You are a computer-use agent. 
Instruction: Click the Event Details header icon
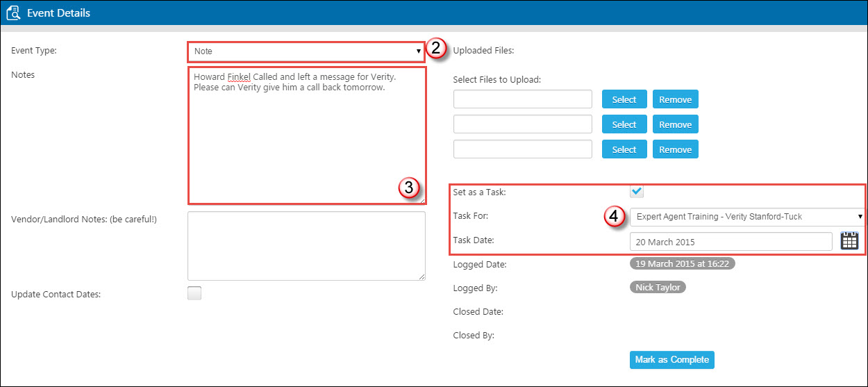click(x=12, y=13)
